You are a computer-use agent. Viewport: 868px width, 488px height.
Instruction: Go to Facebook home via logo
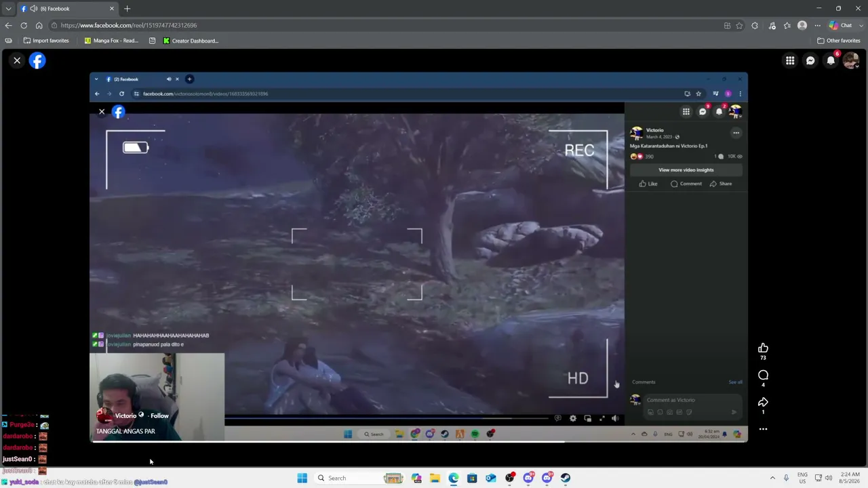37,60
